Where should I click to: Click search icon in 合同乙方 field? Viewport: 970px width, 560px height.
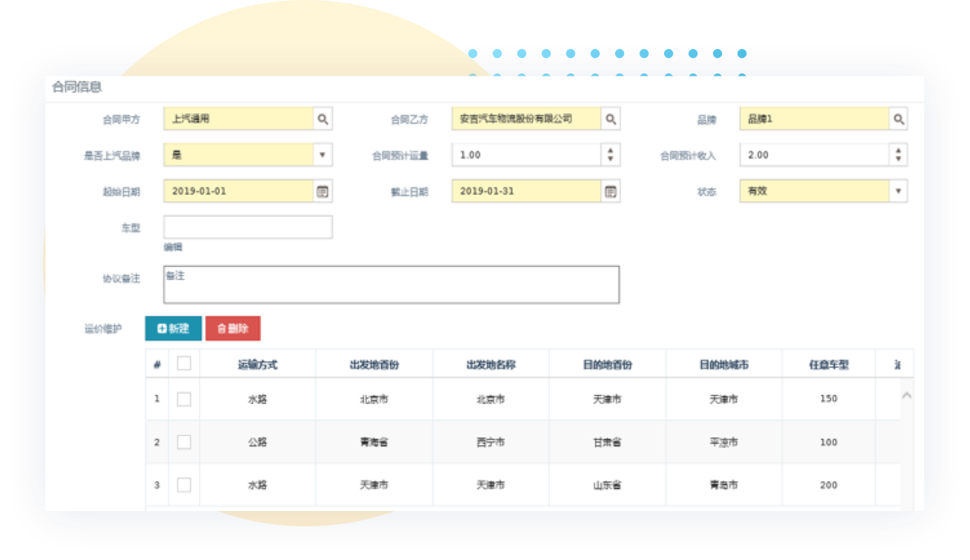coord(610,119)
